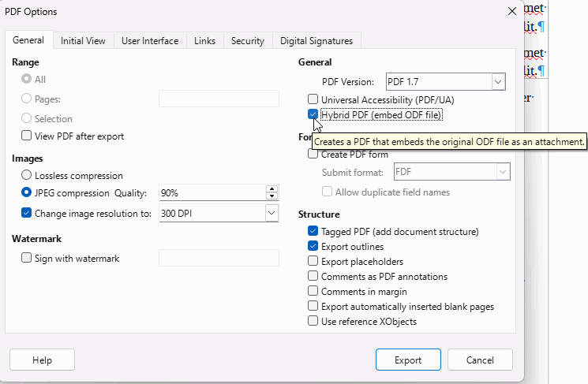Select the General tab

tap(28, 40)
